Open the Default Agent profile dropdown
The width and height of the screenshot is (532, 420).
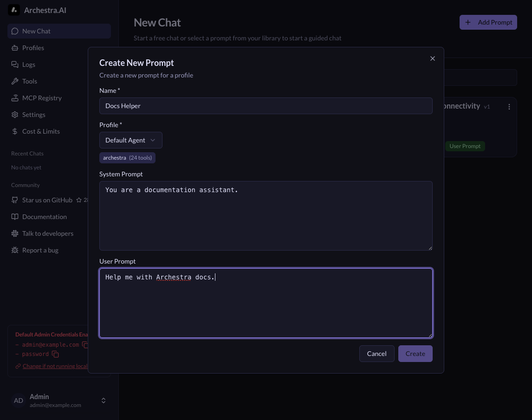click(x=130, y=140)
